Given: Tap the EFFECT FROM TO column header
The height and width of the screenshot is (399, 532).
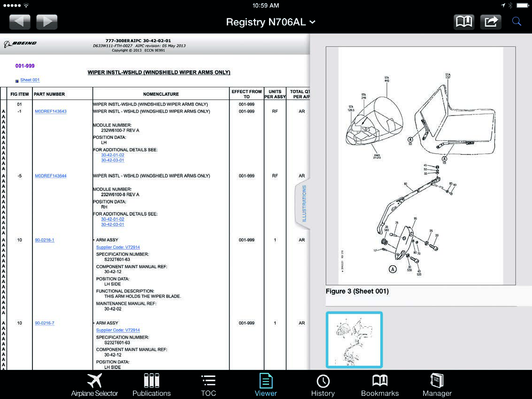Looking at the screenshot, I should point(247,94).
